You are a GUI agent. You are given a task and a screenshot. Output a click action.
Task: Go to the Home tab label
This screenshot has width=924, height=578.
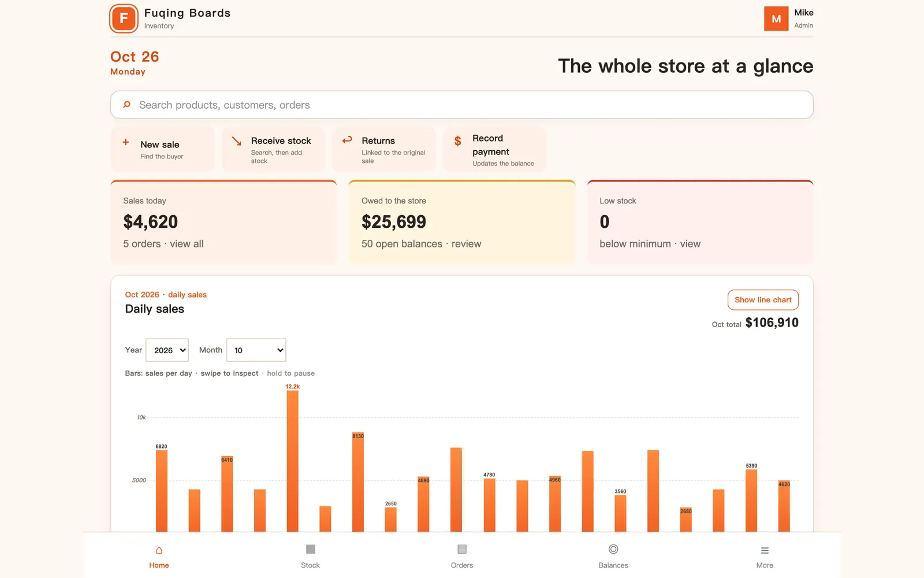(x=159, y=565)
